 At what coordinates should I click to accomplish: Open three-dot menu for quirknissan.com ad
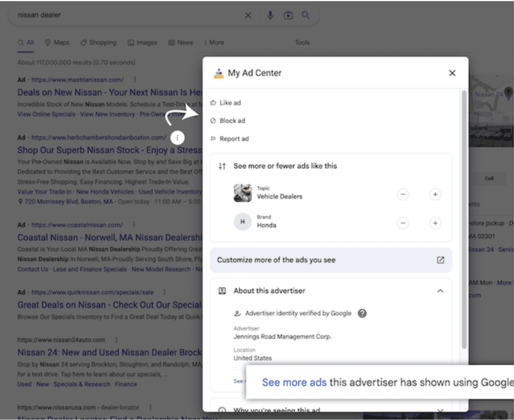(x=164, y=292)
